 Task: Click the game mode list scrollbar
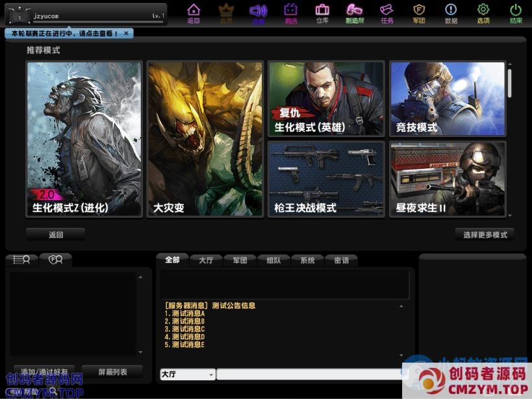coord(509,83)
